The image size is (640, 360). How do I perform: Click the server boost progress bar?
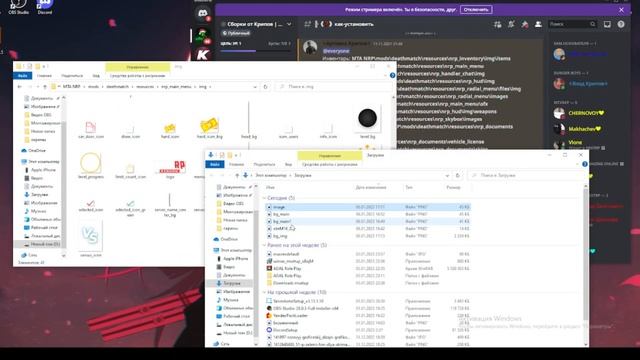click(x=256, y=51)
